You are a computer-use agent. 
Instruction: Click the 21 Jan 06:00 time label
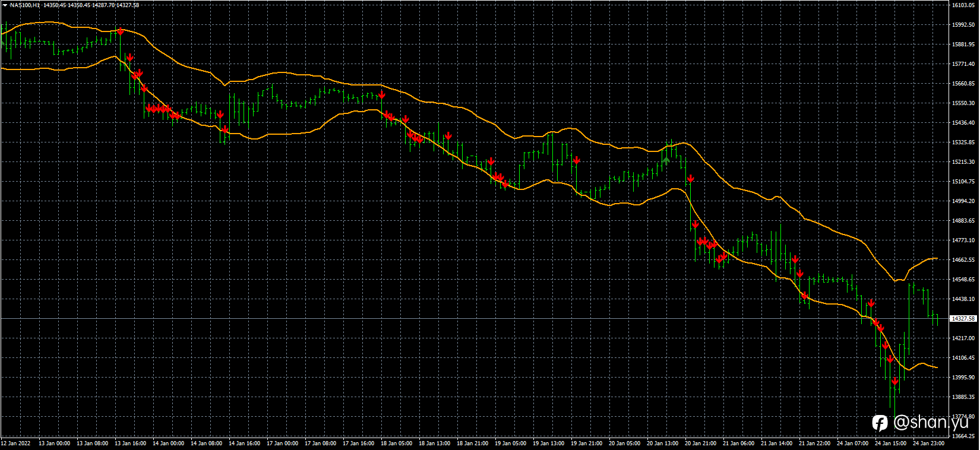[738, 443]
